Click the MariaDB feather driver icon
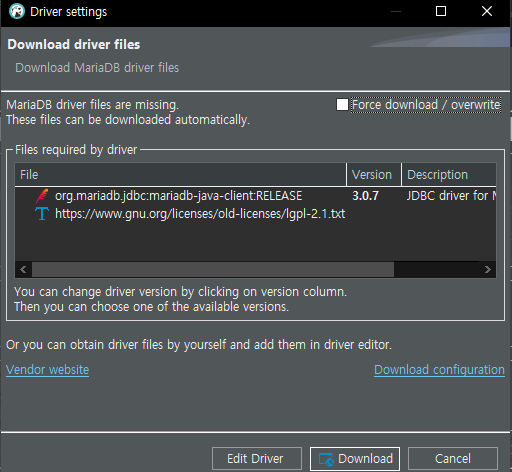Screen dimensions: 512x472 (x=42, y=196)
